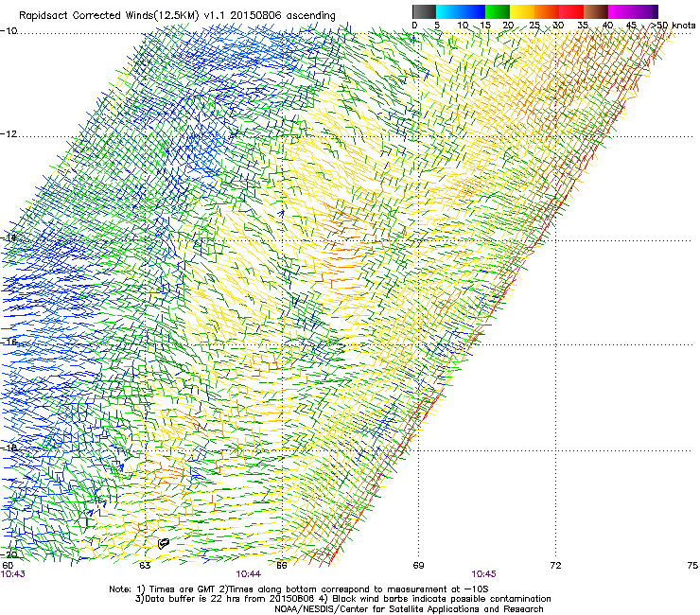
Task: Click the '>50 knots' legend label
Action: (674, 25)
